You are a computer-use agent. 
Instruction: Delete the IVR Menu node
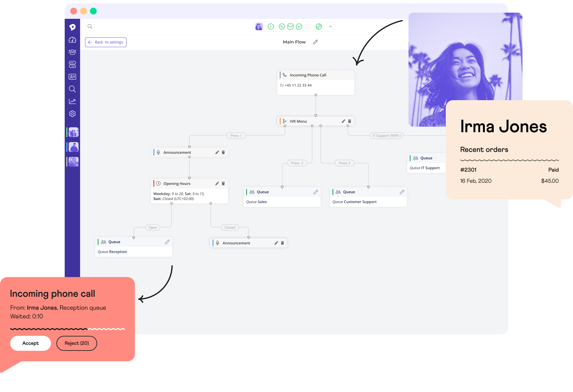[350, 121]
